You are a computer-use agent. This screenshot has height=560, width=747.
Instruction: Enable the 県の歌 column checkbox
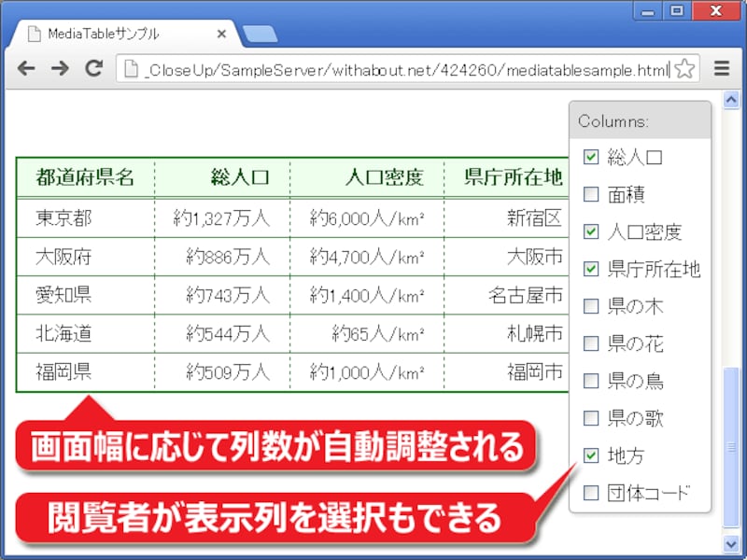591,417
